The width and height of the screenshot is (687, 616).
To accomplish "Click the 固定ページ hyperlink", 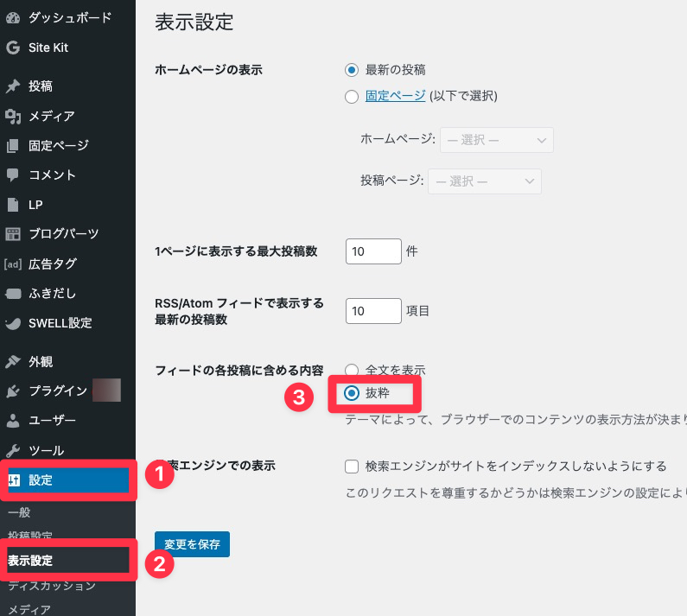I will [396, 96].
